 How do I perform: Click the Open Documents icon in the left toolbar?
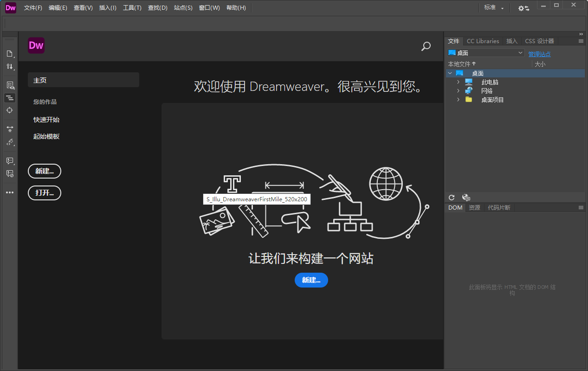(x=10, y=53)
